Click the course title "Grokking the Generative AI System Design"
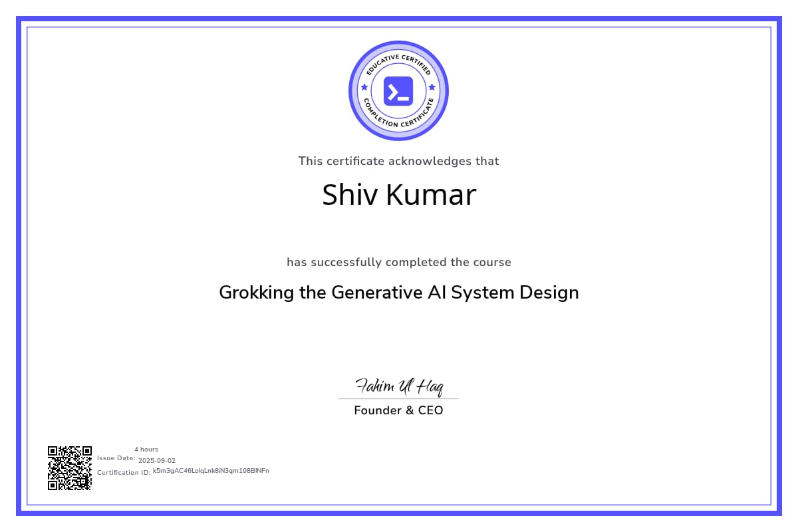The width and height of the screenshot is (798, 532). 399,293
